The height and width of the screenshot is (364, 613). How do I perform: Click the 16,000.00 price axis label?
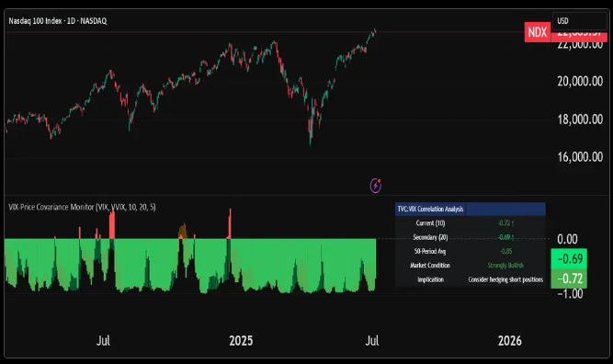[x=580, y=157]
